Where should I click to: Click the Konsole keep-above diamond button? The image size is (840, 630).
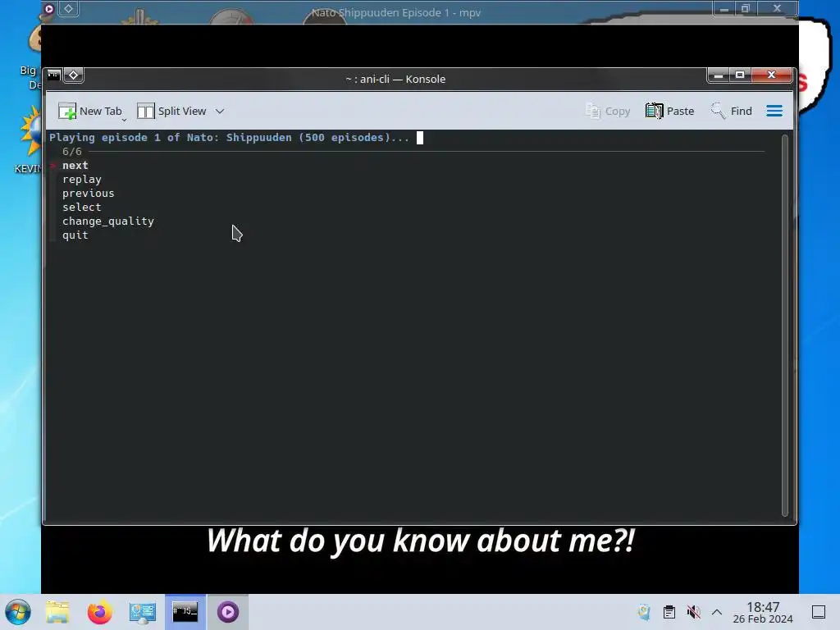(x=73, y=75)
